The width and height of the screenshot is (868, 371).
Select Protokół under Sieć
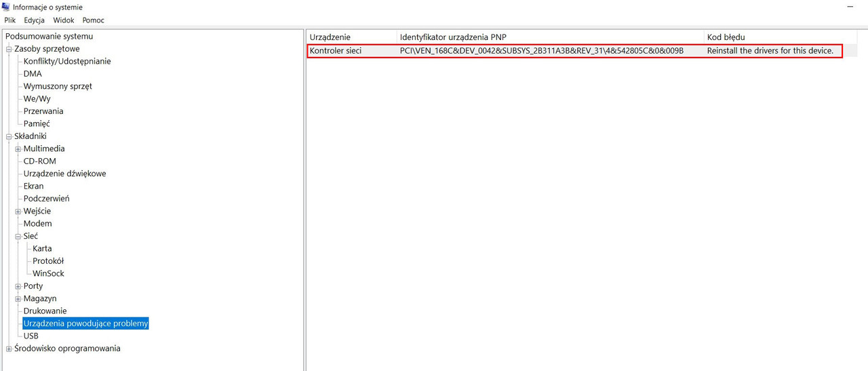click(48, 261)
